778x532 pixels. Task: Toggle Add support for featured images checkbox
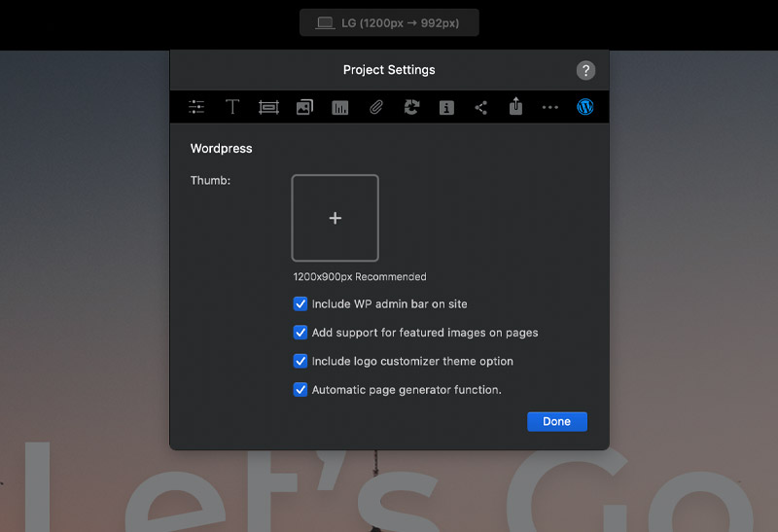tap(301, 333)
